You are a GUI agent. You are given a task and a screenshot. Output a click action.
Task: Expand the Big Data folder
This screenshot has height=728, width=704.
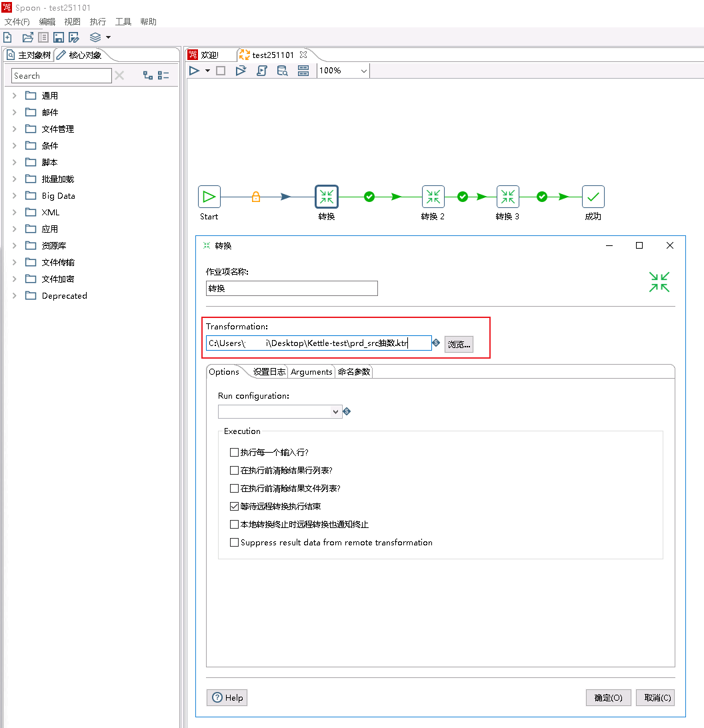pyautogui.click(x=15, y=195)
